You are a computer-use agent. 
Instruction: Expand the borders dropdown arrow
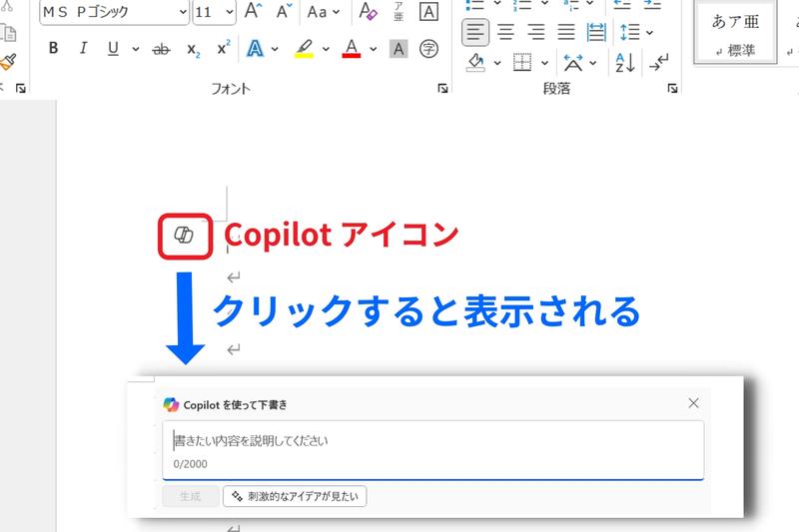click(x=544, y=63)
